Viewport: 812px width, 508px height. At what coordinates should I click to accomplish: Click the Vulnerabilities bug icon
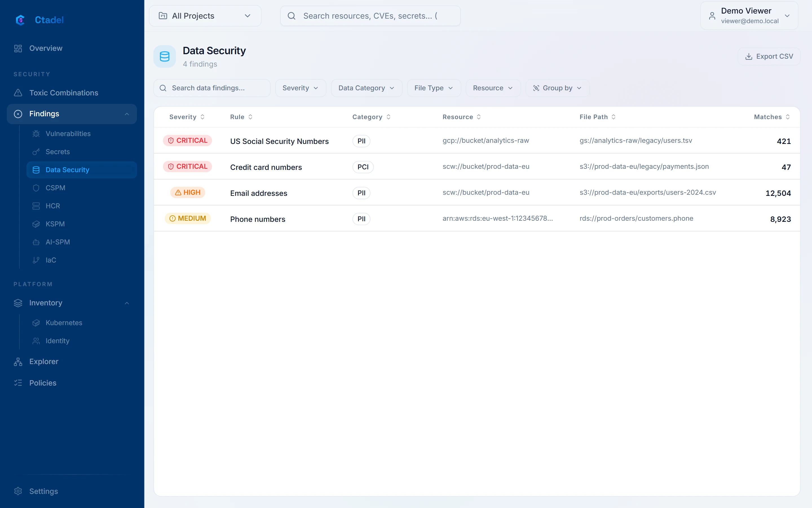(x=36, y=134)
